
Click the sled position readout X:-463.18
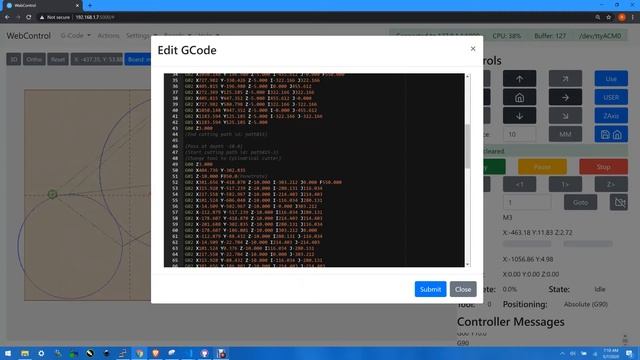pyautogui.click(x=537, y=233)
